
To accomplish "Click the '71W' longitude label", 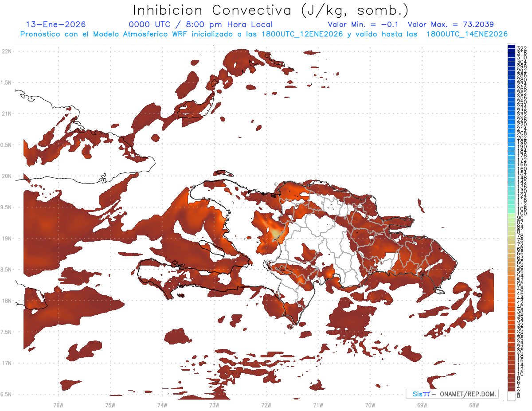I will click(x=318, y=405).
